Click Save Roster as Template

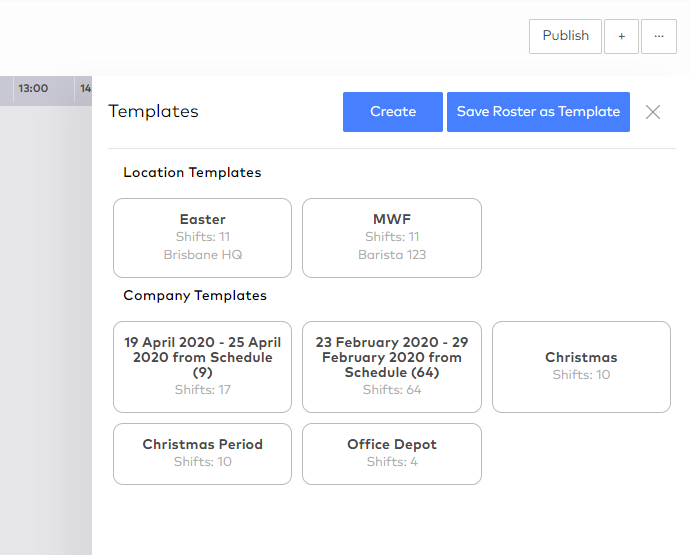point(538,112)
